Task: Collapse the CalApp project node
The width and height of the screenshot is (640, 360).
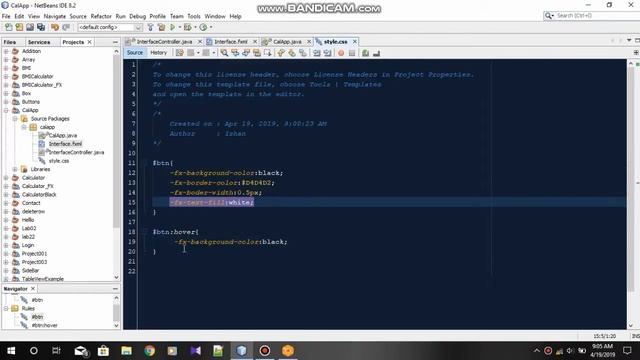Action: pyautogui.click(x=6, y=110)
